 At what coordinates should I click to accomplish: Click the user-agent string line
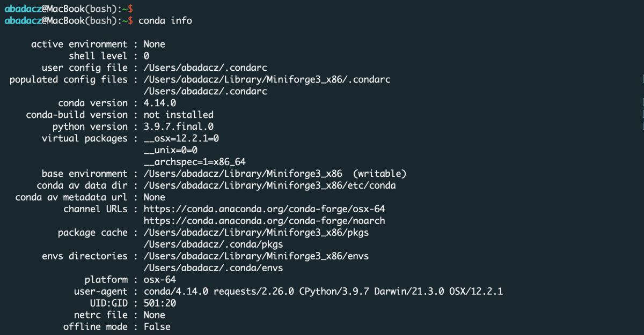pyautogui.click(x=323, y=292)
